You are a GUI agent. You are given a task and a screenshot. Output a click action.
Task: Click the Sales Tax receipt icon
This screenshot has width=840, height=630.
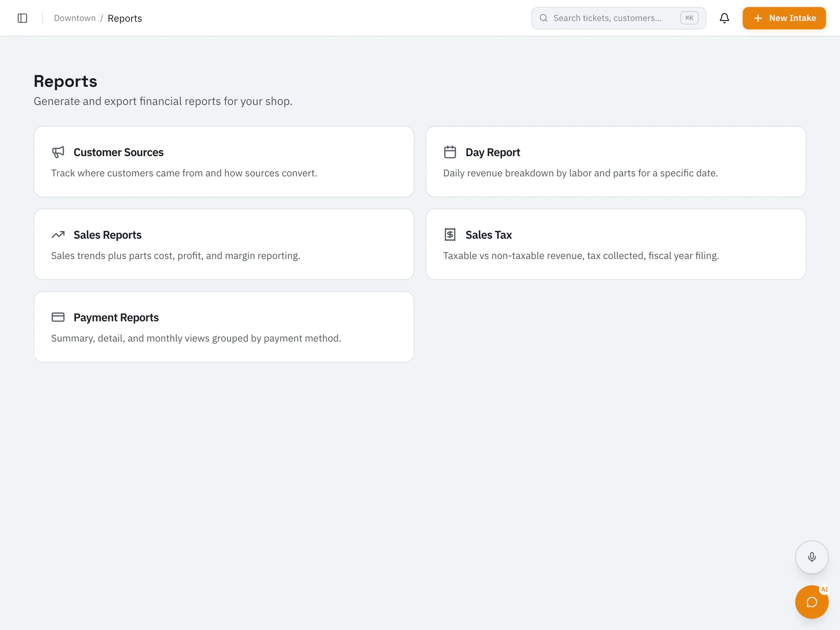450,234
